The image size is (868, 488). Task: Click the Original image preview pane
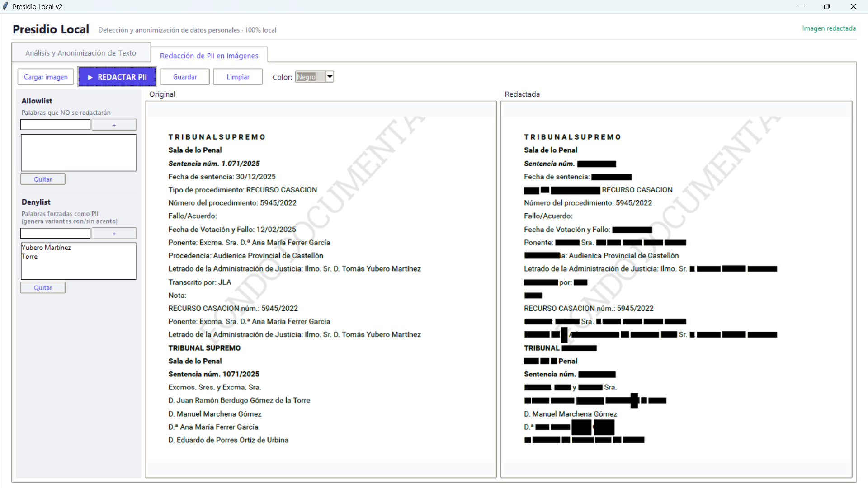click(321, 289)
